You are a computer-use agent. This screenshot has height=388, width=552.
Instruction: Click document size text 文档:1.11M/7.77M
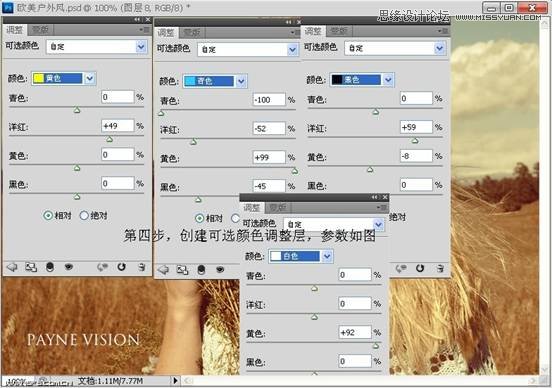110,381
